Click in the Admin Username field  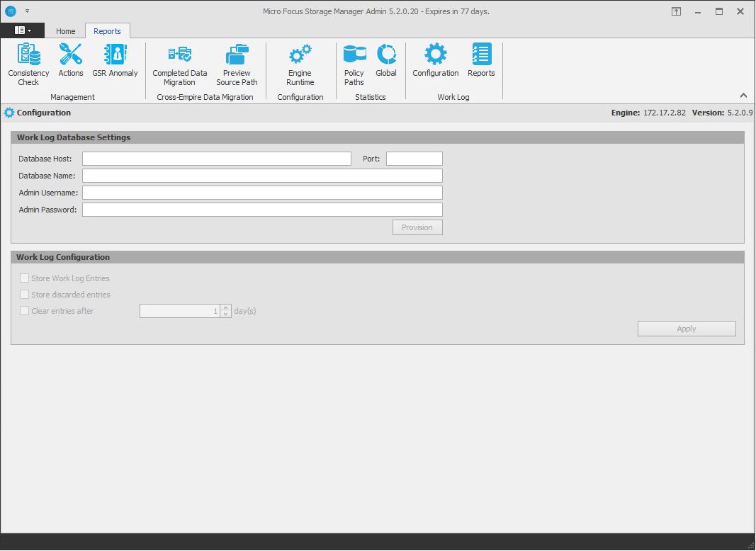[262, 193]
